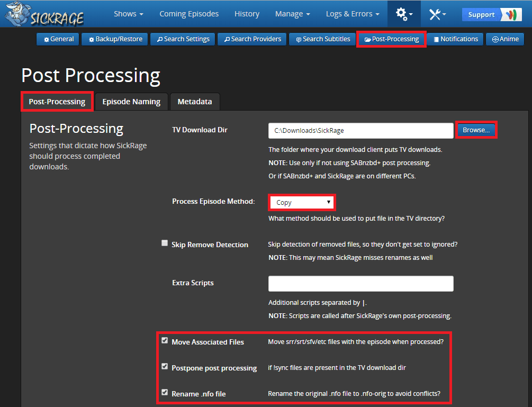Click the Extra Scripts text field
Viewport: 532px width, 407px height.
coord(360,284)
